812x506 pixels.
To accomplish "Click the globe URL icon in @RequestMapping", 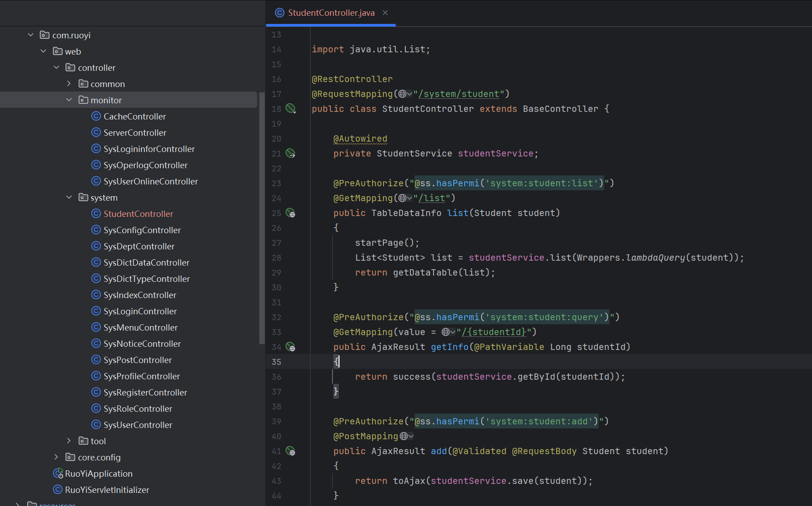I will point(402,94).
